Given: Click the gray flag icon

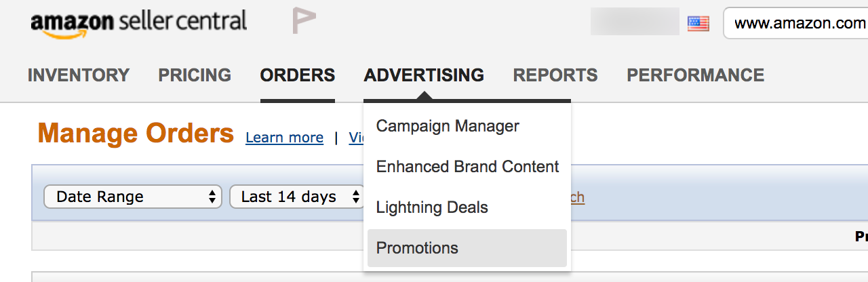Looking at the screenshot, I should pos(304,20).
